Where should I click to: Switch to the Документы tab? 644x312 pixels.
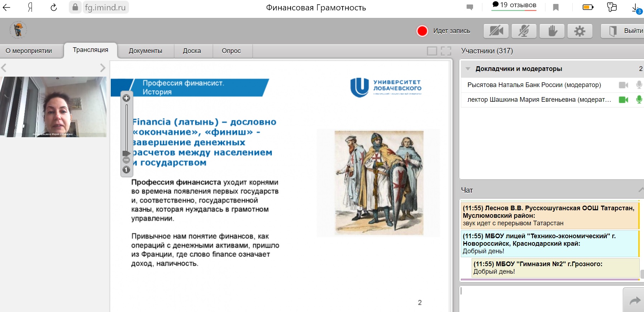point(145,51)
